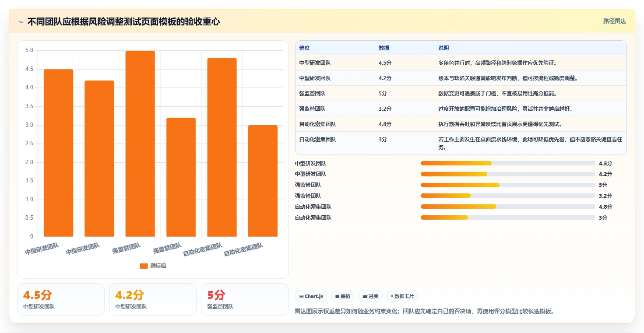
Task: Click the chart bar reaching 4.5
Action: coord(59,153)
